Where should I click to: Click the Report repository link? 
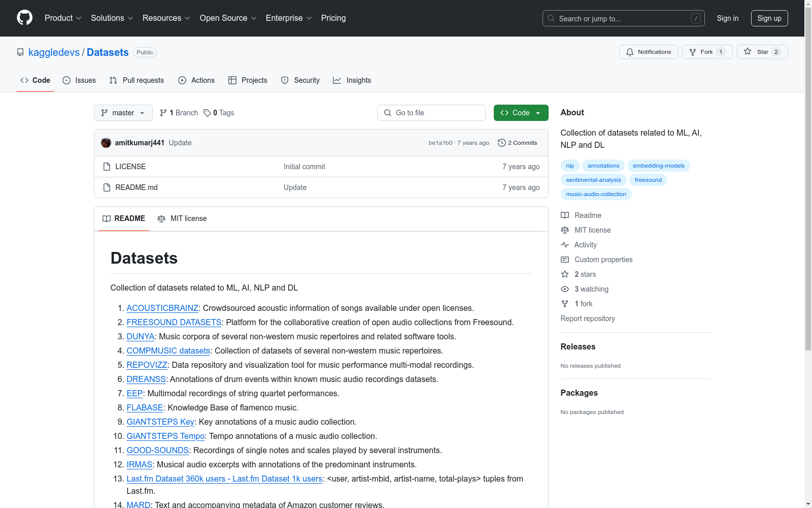click(588, 319)
